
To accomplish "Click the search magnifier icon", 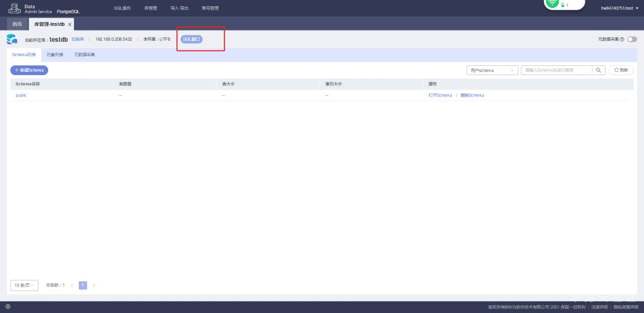I will pyautogui.click(x=598, y=70).
